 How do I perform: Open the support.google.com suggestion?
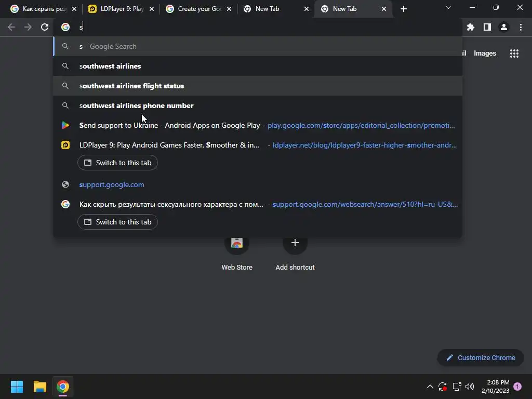point(258,184)
